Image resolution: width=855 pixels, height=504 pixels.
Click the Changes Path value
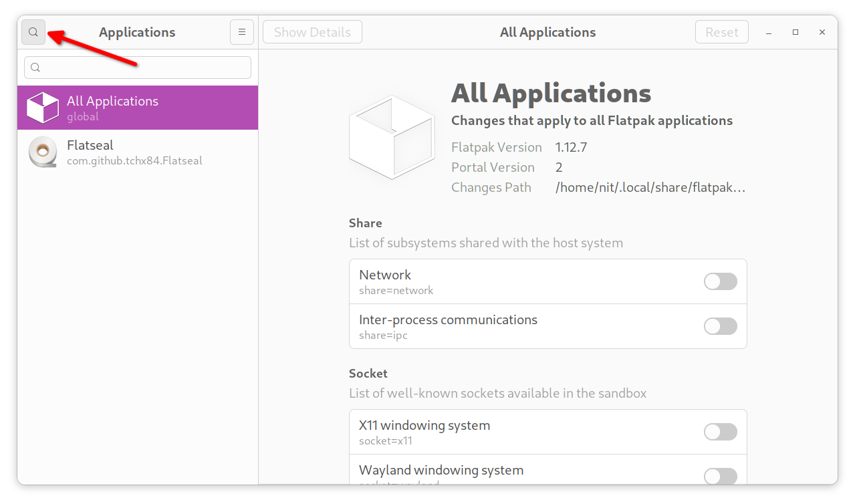pos(650,187)
